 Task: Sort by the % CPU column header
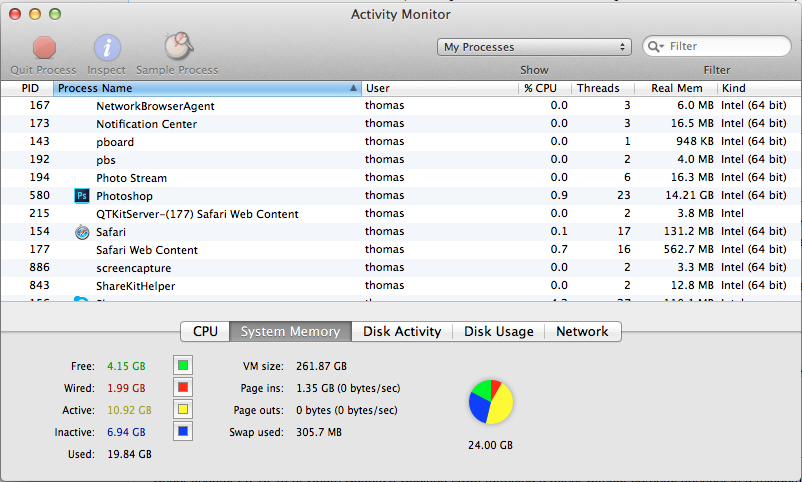pos(545,88)
